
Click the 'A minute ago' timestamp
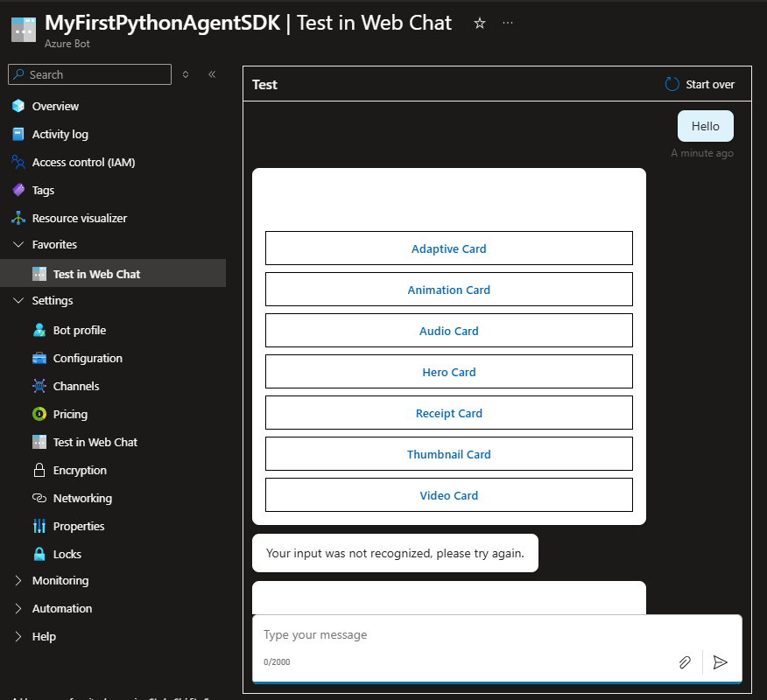click(702, 153)
